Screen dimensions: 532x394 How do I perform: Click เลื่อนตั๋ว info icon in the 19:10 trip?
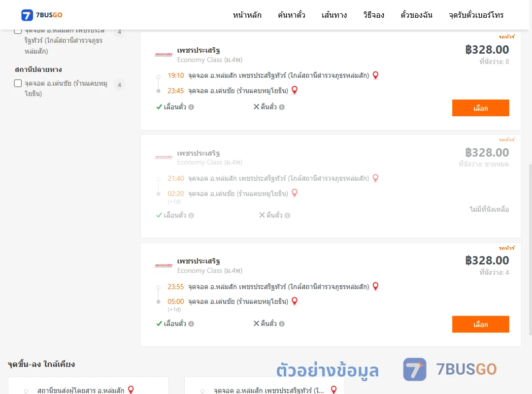(191, 107)
